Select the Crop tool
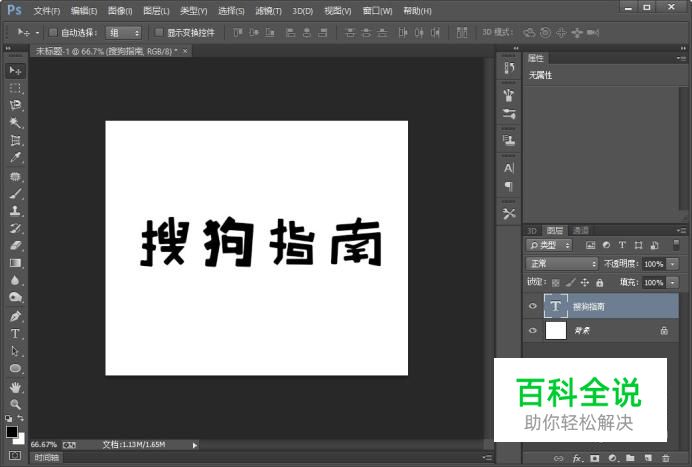 tap(15, 140)
